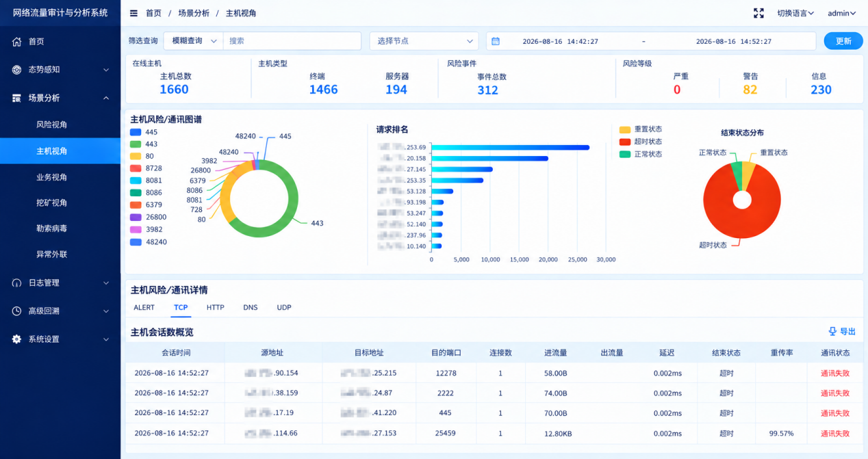Expand 系统设置 menu chevron
This screenshot has width=868, height=459.
click(106, 339)
